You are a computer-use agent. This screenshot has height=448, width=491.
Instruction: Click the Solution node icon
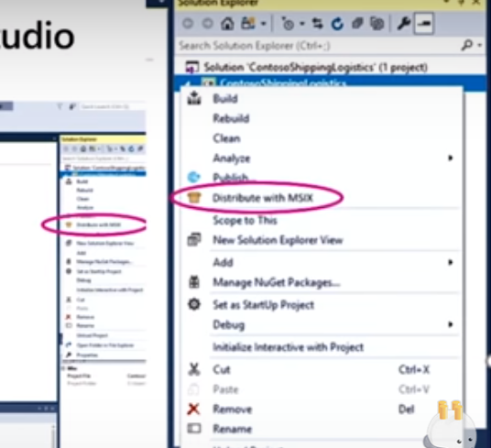192,67
